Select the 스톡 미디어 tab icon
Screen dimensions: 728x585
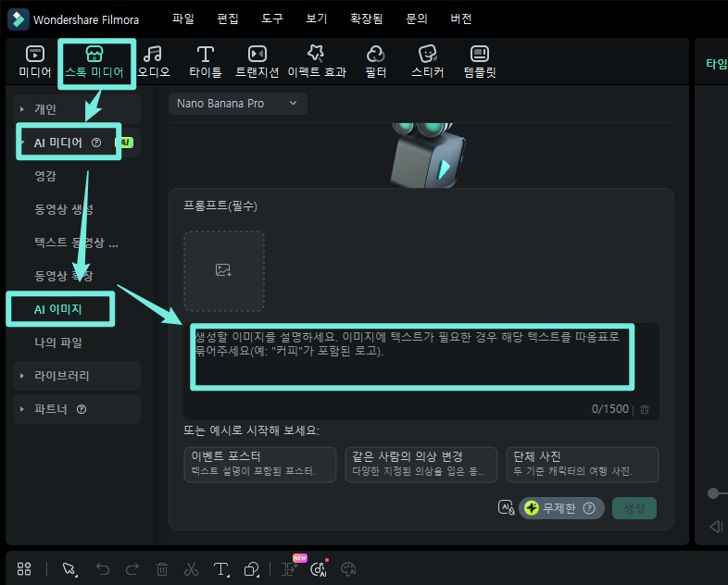click(94, 55)
